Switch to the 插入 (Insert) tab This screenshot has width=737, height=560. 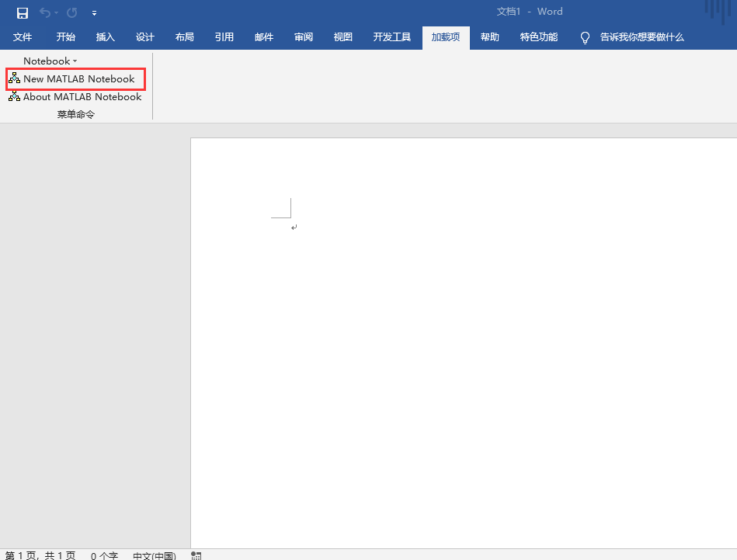point(105,37)
